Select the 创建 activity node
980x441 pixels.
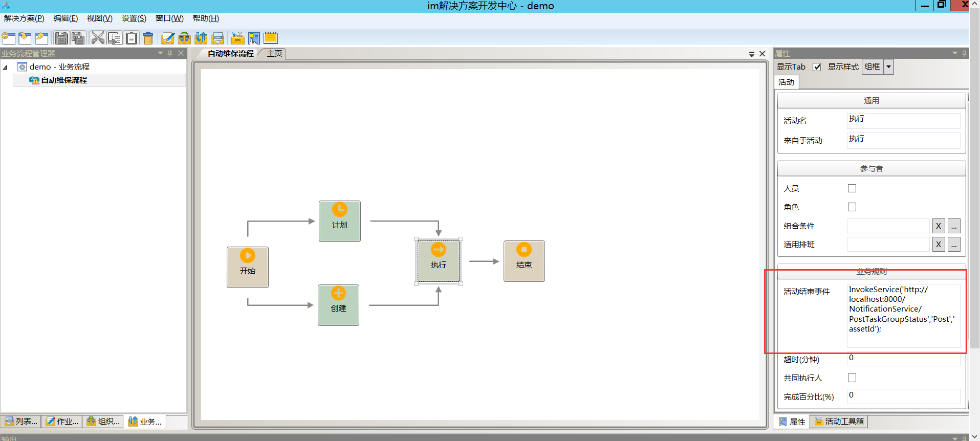tap(338, 305)
